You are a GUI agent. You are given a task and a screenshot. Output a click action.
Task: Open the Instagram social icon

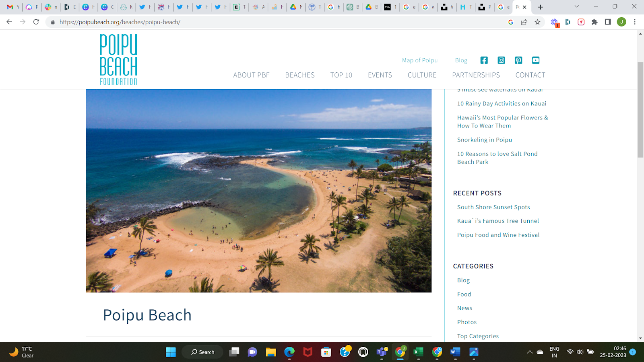pyautogui.click(x=501, y=60)
